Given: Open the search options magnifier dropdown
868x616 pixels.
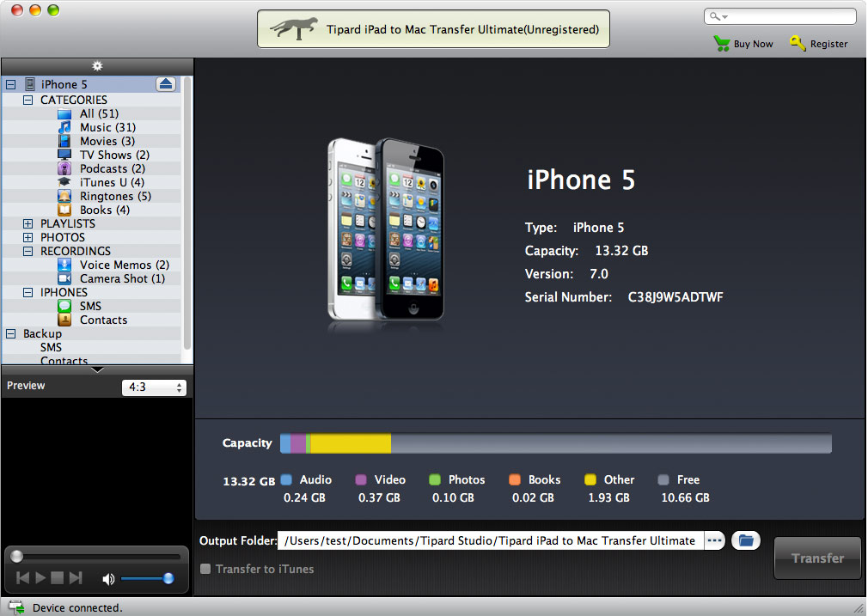Looking at the screenshot, I should 718,16.
